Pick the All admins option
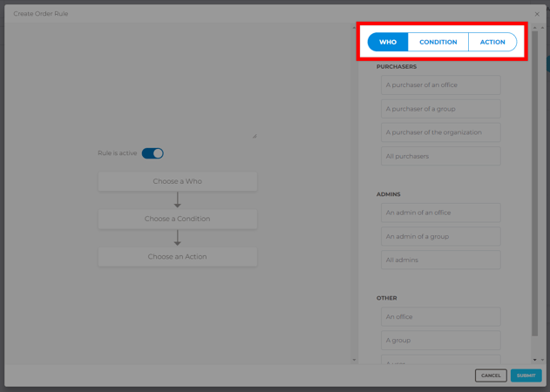 [440, 260]
